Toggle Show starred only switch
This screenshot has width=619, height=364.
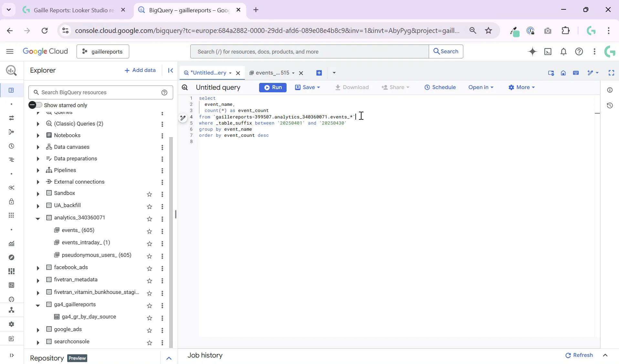[x=35, y=105]
